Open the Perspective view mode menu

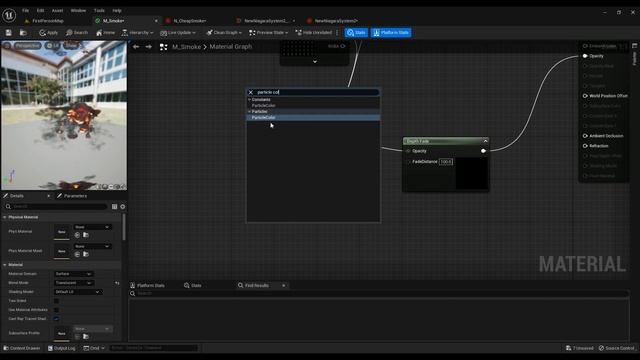click(x=27, y=46)
